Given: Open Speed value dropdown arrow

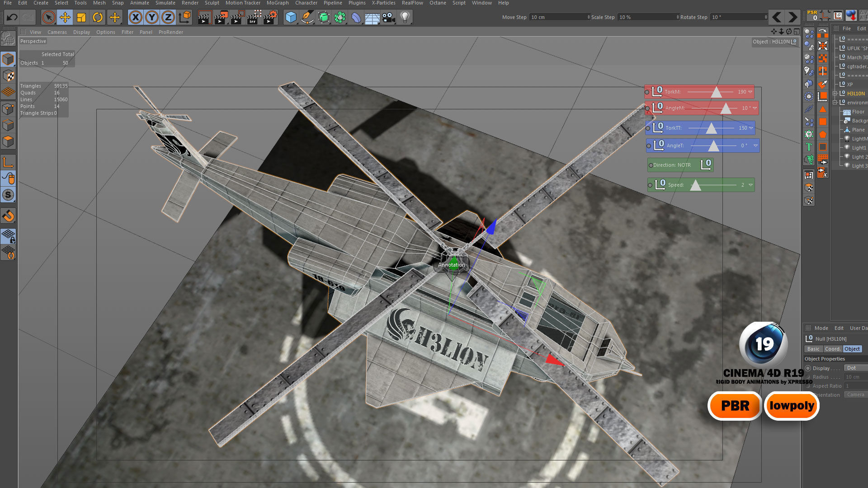Looking at the screenshot, I should 750,185.
